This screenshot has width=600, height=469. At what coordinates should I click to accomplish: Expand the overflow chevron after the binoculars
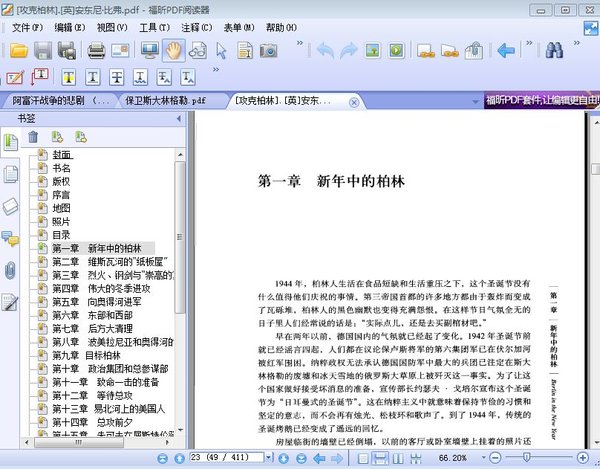click(577, 43)
